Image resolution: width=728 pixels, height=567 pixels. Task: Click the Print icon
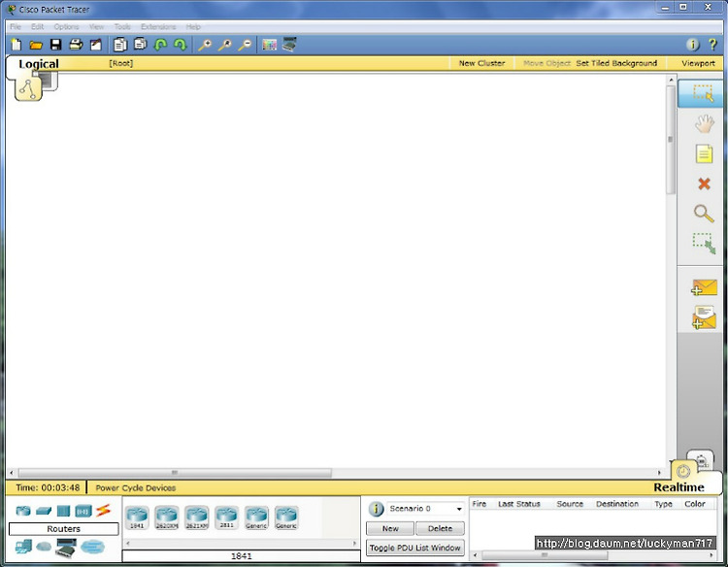[76, 45]
